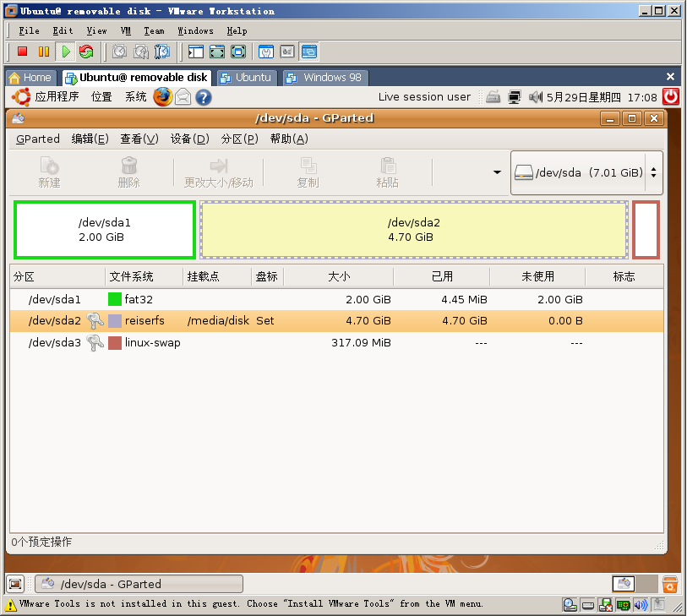Click the VMware status bar hard disk icon
The height and width of the screenshot is (616, 687).
[x=588, y=605]
